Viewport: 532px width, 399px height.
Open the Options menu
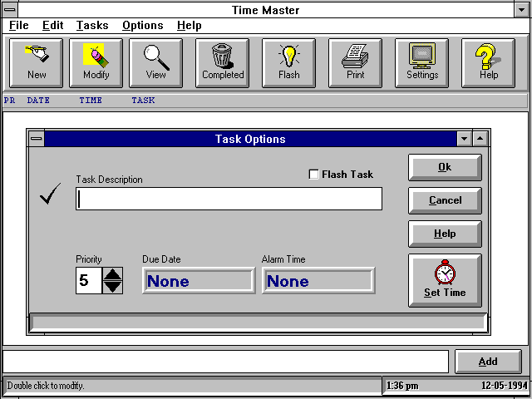tap(142, 26)
